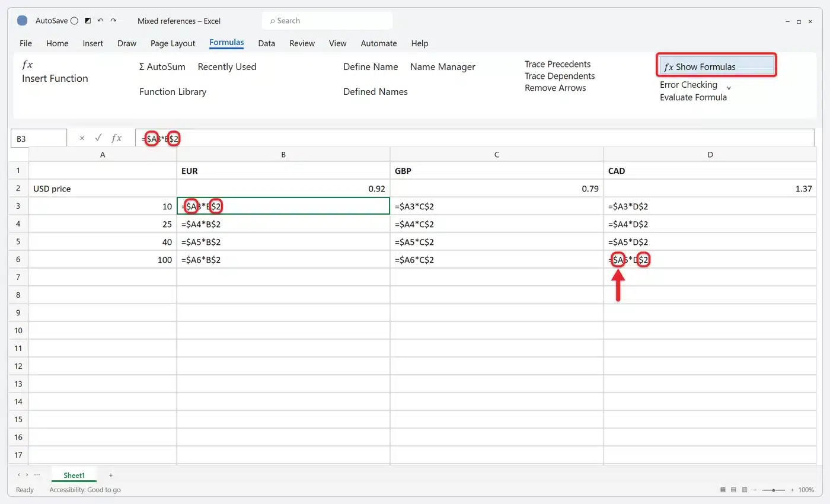Undo the last action
The image size is (830, 504).
tap(100, 21)
